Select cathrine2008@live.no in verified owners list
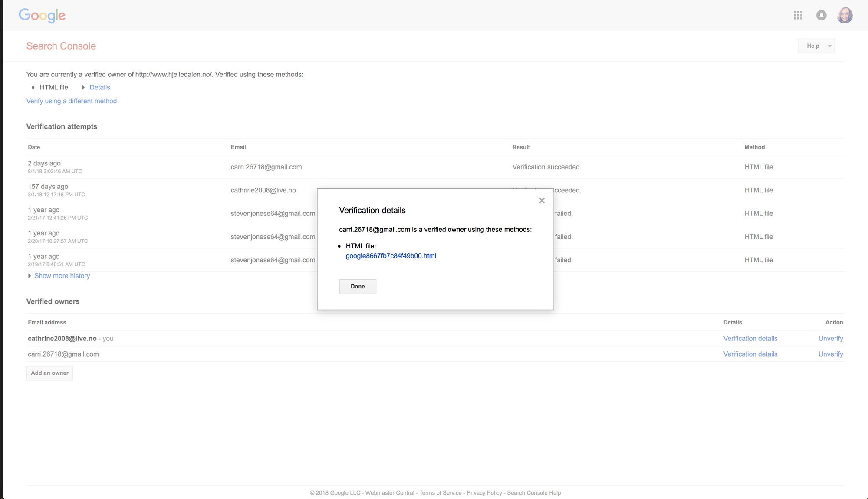Image resolution: width=868 pixels, height=499 pixels. (62, 338)
